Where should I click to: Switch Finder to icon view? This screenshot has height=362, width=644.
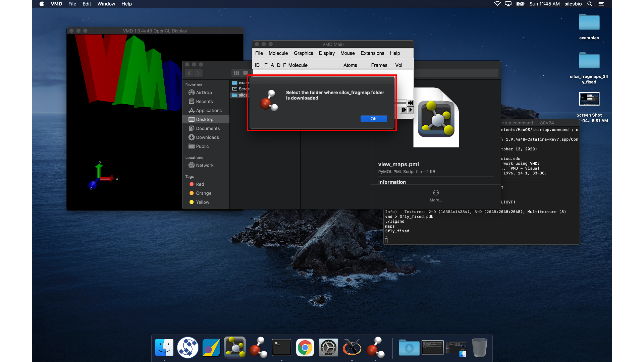236,73
